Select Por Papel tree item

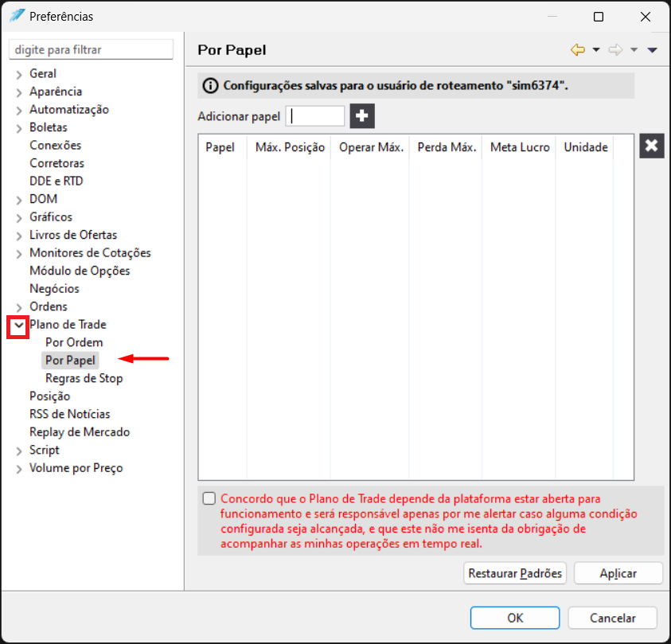point(70,361)
